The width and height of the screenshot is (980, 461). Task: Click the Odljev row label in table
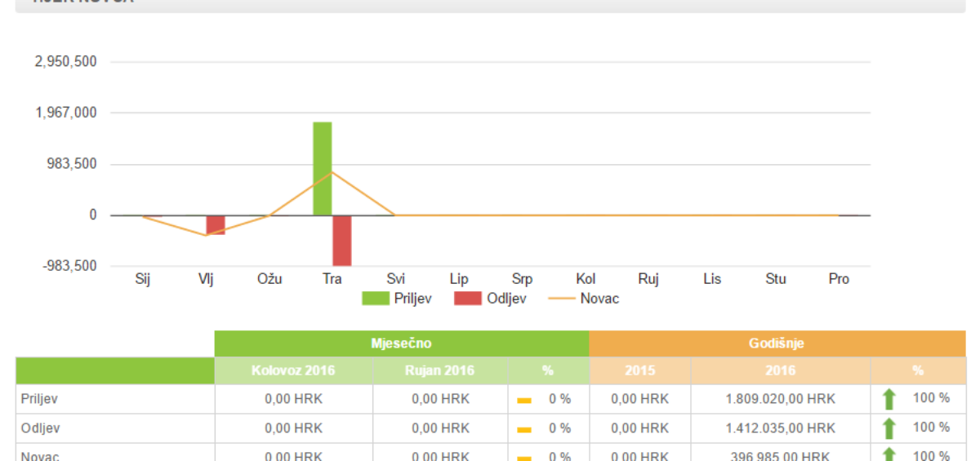(39, 428)
